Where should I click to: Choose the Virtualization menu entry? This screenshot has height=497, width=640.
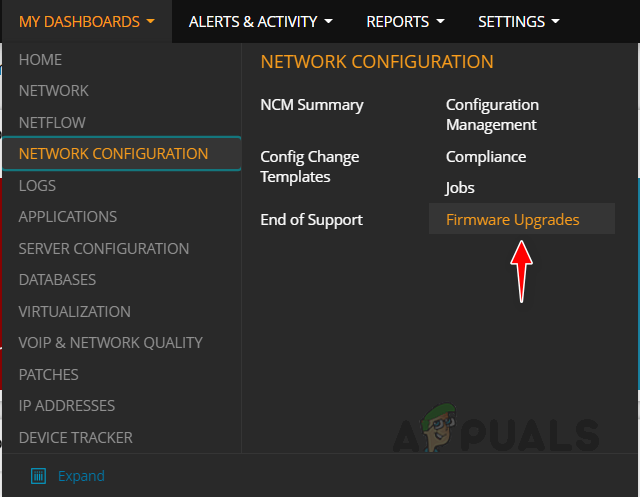[74, 311]
